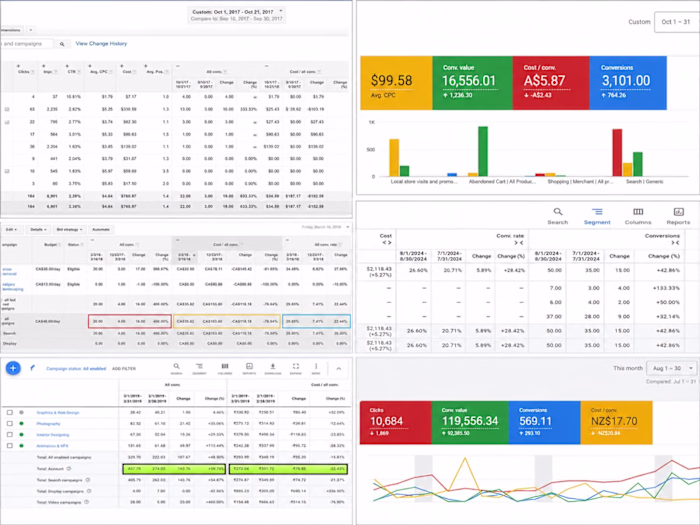Click the Avg. CPC column header
Screen dimensions: 700x525
[100, 71]
